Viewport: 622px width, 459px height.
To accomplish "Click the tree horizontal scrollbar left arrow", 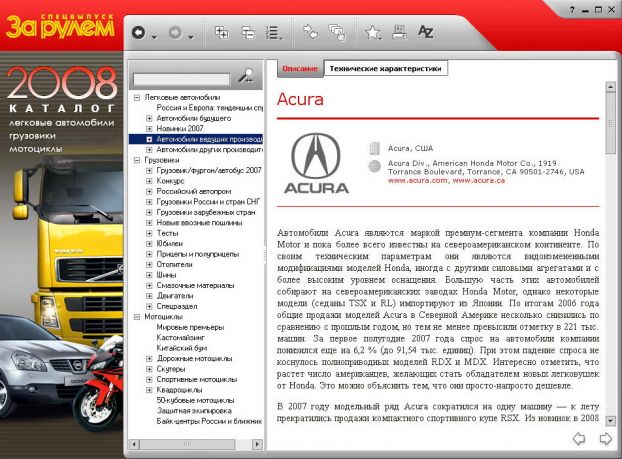I will point(134,444).
